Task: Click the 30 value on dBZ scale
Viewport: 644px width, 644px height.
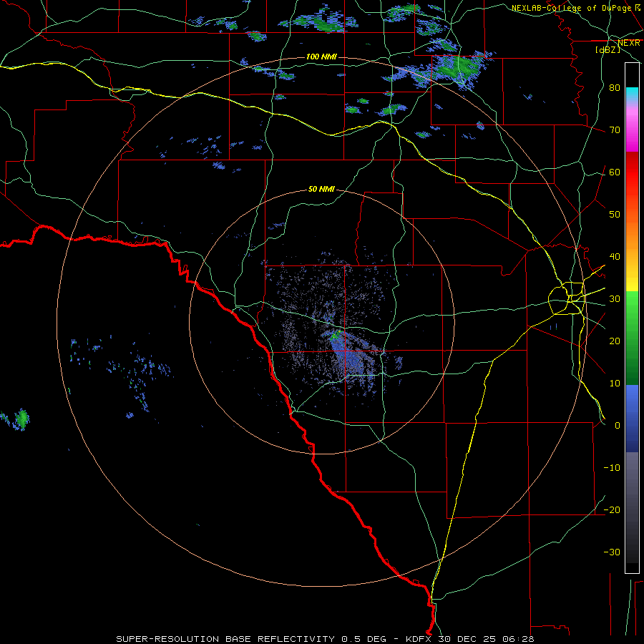Action: click(615, 299)
